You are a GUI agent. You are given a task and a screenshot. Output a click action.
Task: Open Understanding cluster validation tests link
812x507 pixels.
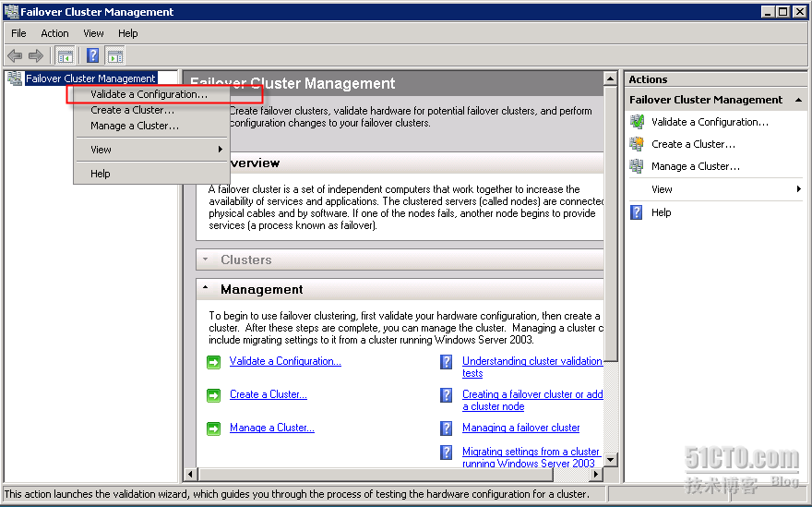point(531,367)
